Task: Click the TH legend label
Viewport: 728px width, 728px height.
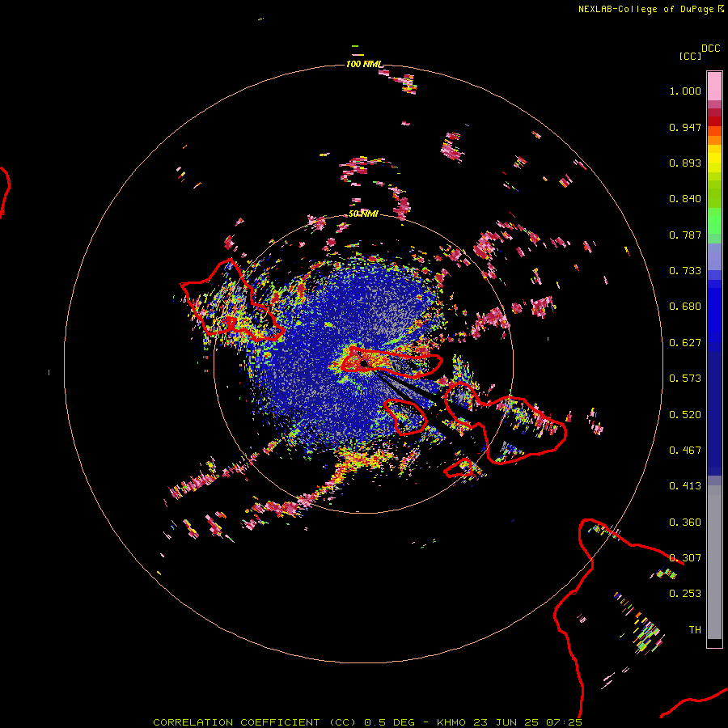Action: 695,630
